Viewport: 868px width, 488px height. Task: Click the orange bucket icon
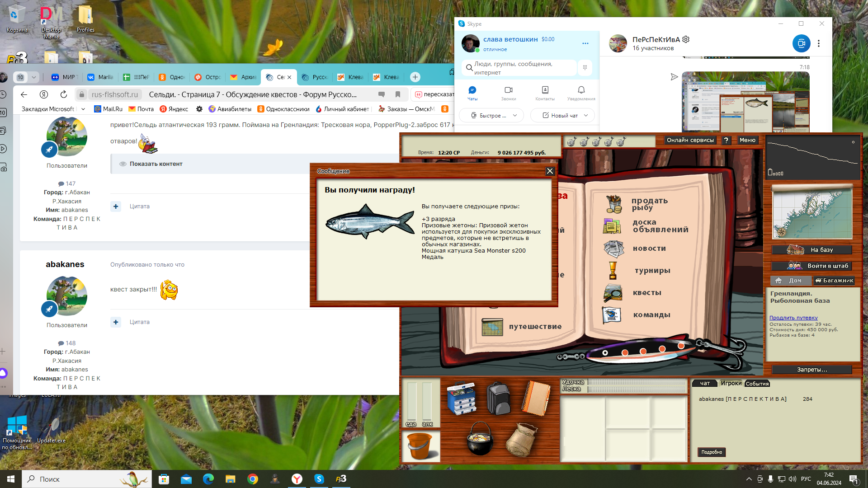pyautogui.click(x=420, y=446)
